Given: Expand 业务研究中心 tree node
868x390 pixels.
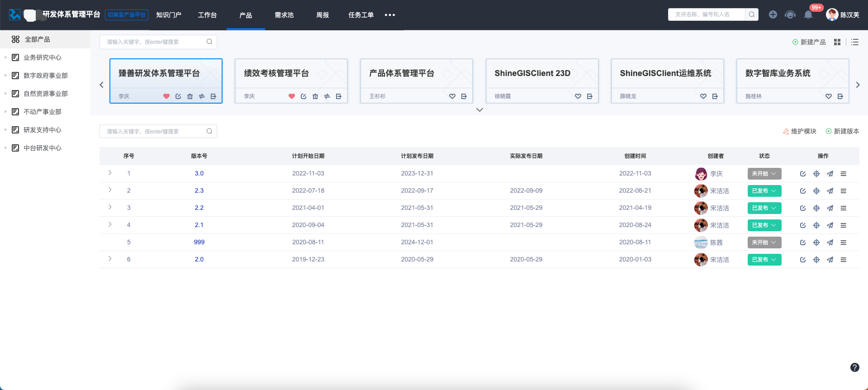Looking at the screenshot, I should point(5,57).
